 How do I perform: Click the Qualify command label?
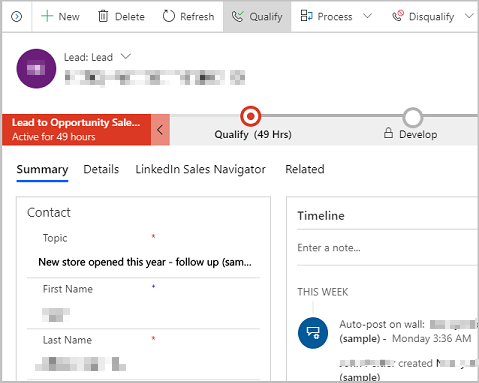tap(266, 17)
